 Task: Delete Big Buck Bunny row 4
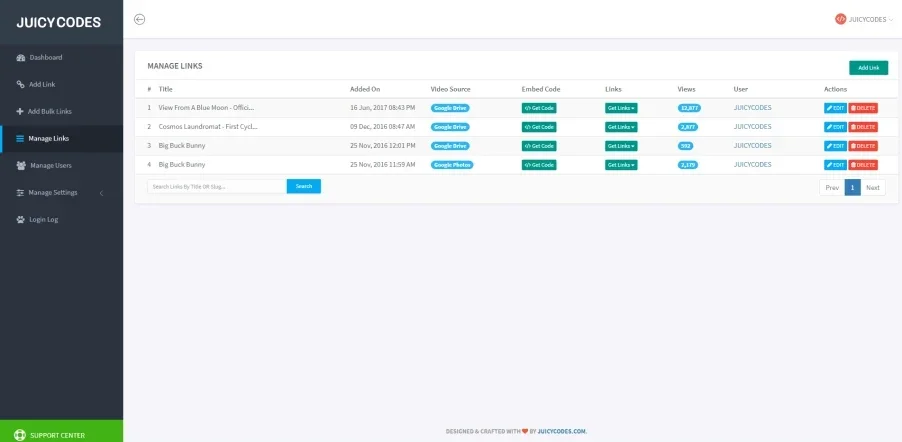[x=863, y=165]
